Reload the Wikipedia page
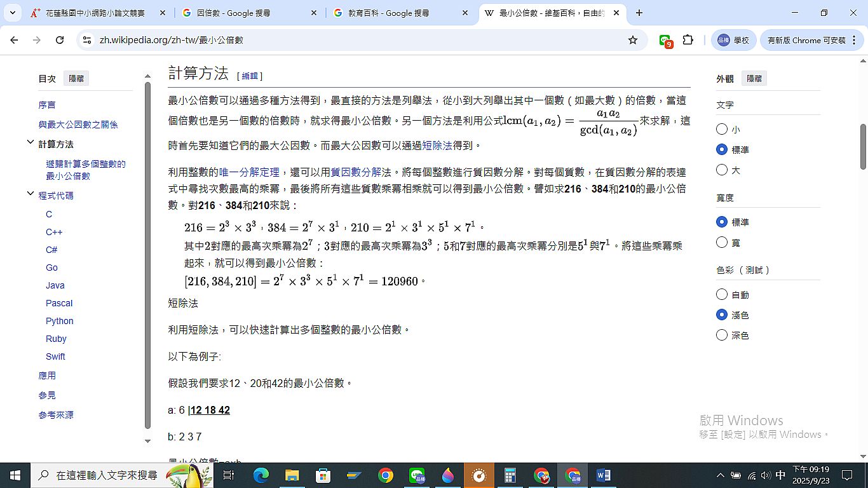Viewport: 868px width, 488px height. [x=60, y=40]
